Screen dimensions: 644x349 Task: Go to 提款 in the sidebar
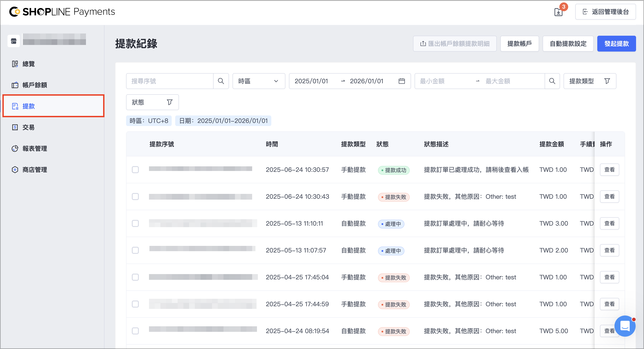pyautogui.click(x=53, y=106)
